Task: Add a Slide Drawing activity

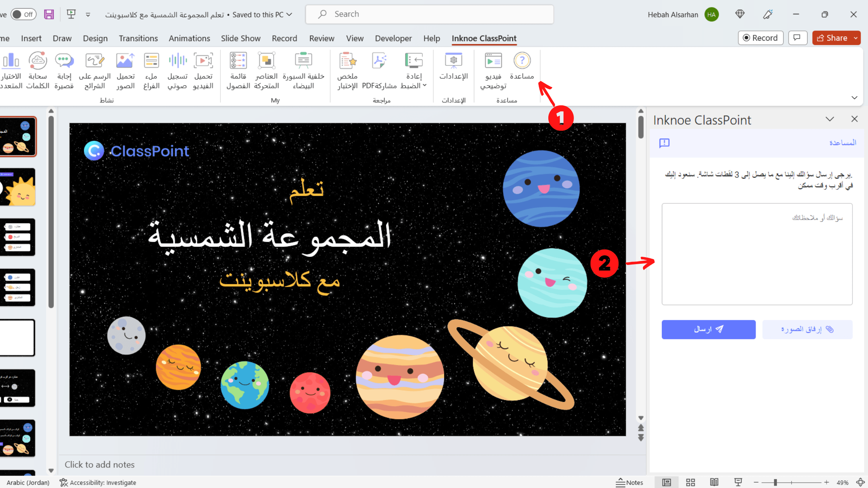Action: [x=95, y=71]
